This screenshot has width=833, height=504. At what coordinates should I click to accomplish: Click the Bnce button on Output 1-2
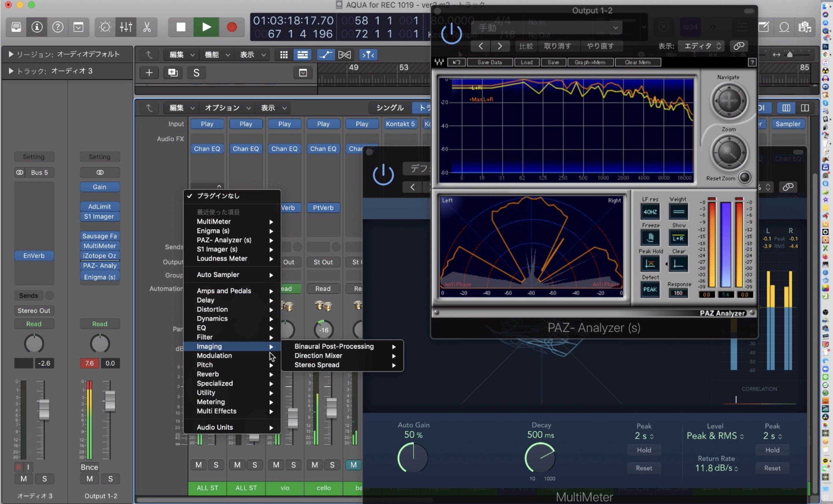tap(89, 467)
